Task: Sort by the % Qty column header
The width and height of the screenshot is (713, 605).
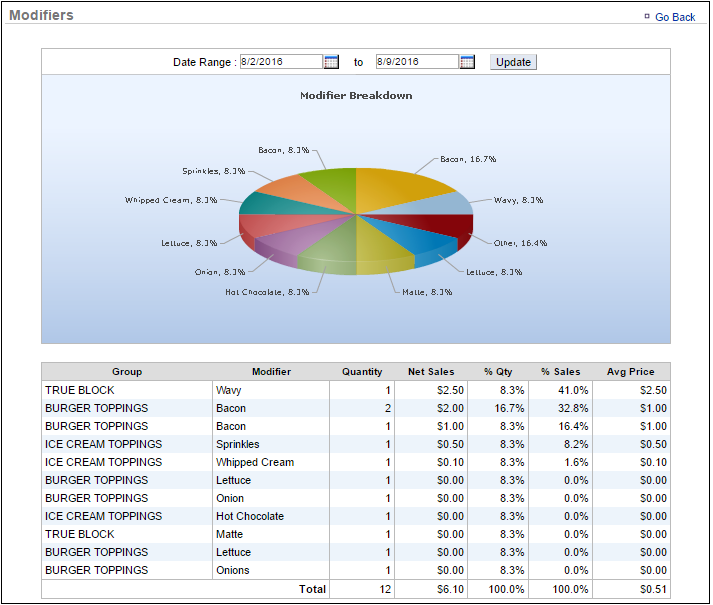Action: tap(498, 372)
